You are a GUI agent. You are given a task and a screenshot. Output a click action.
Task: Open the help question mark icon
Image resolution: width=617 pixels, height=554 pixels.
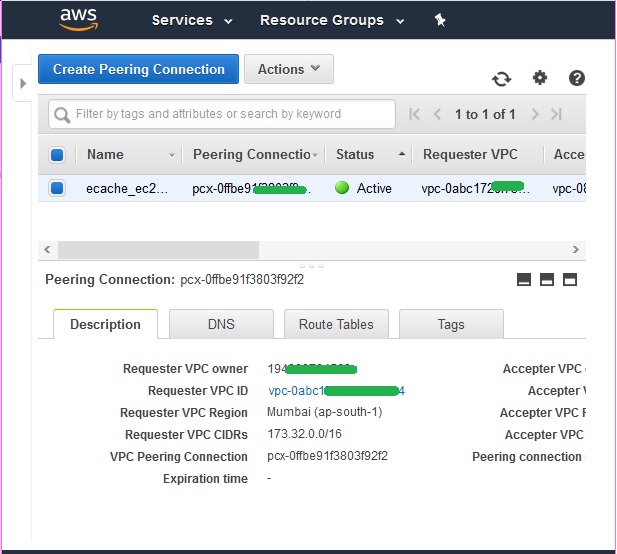576,78
